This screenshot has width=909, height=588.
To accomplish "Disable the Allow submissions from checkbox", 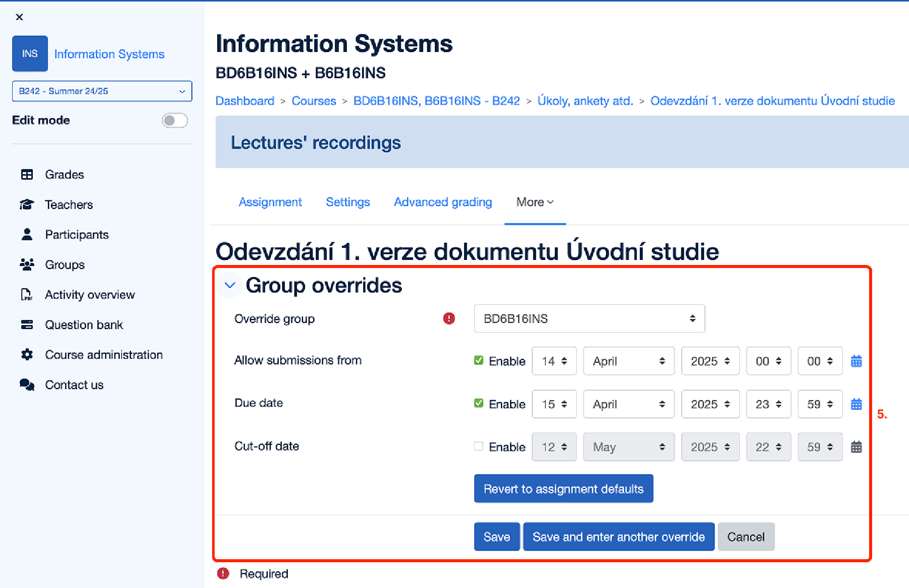I will pyautogui.click(x=478, y=360).
